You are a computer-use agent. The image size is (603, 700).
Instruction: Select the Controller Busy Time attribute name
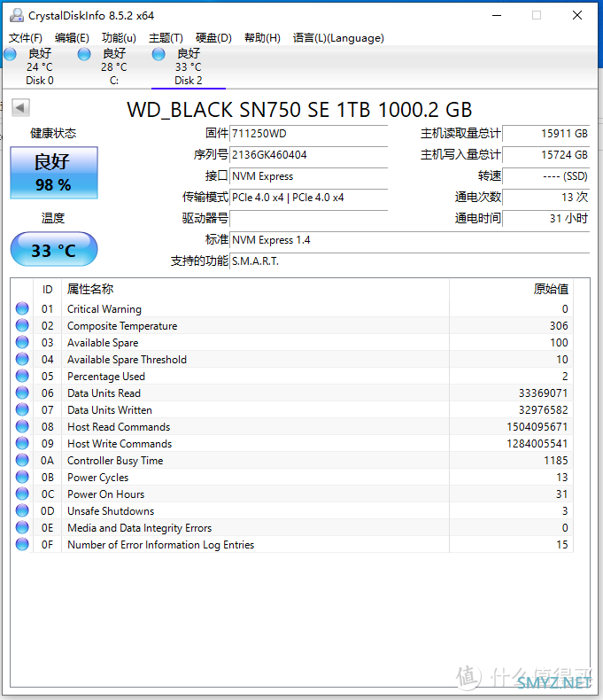tap(115, 461)
